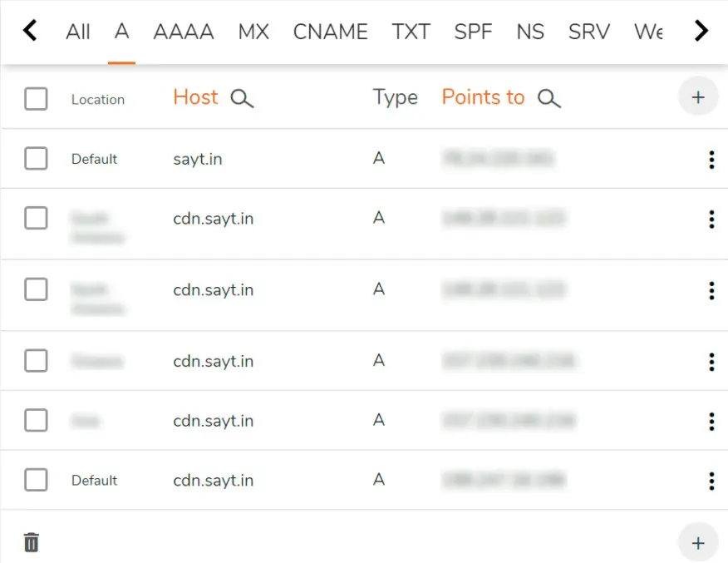Sort records by clicking the Host column header

coord(195,96)
